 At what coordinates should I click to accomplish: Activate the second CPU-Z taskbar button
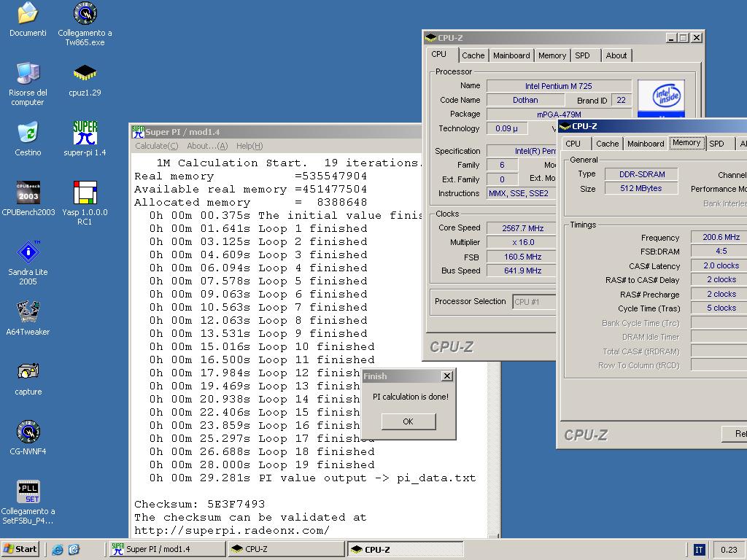405,549
